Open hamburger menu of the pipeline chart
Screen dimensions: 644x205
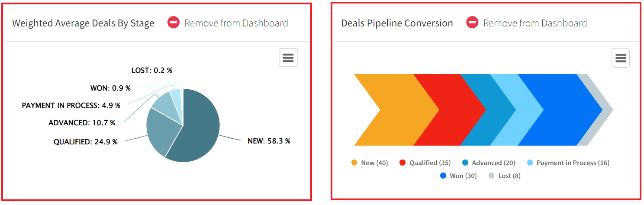point(621,58)
